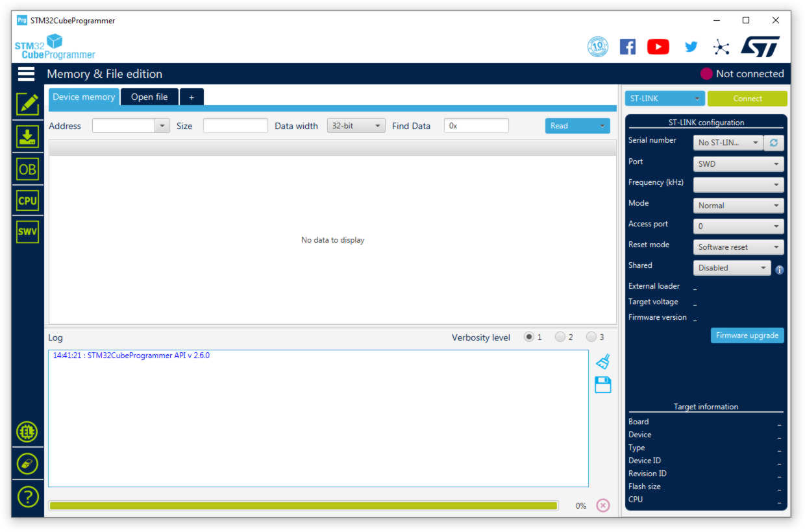Click inside the Log text area
The image size is (805, 532).
pos(318,418)
